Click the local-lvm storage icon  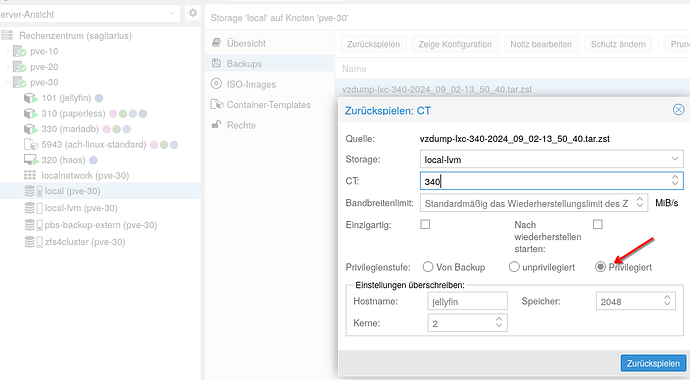pyautogui.click(x=33, y=208)
